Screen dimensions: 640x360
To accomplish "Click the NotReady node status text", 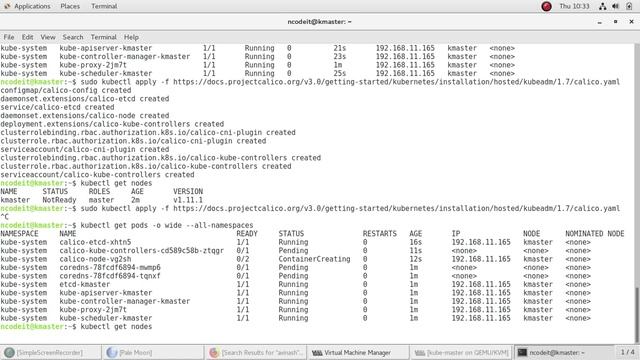I will [x=59, y=200].
